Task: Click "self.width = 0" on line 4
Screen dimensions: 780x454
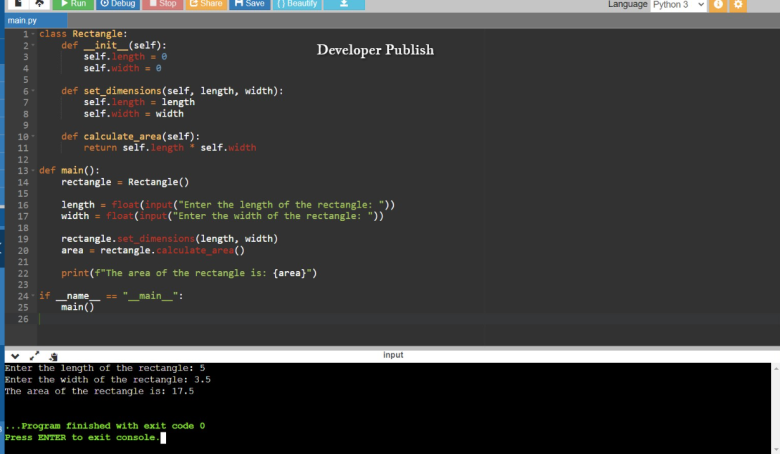Action: click(x=122, y=68)
